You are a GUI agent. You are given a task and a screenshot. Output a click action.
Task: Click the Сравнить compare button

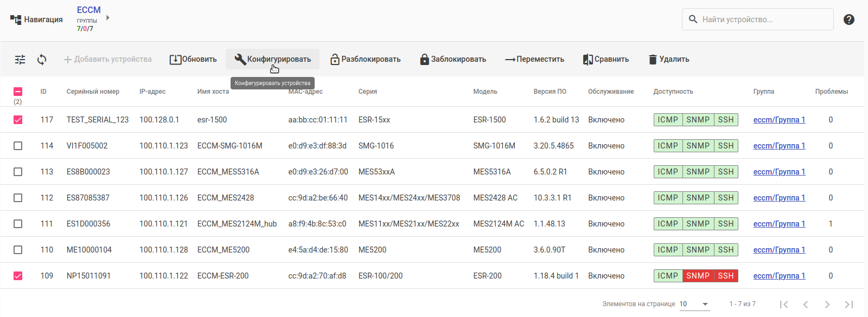click(605, 60)
